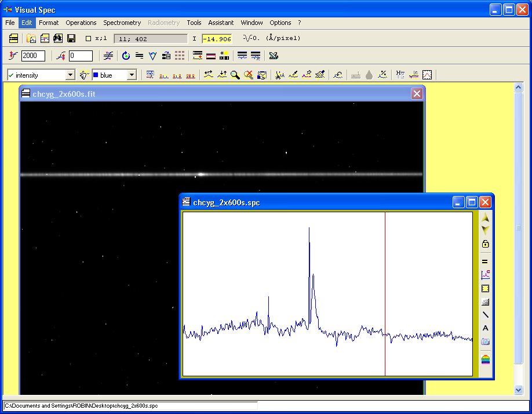
Task: Open the Edit menu
Action: pyautogui.click(x=27, y=23)
